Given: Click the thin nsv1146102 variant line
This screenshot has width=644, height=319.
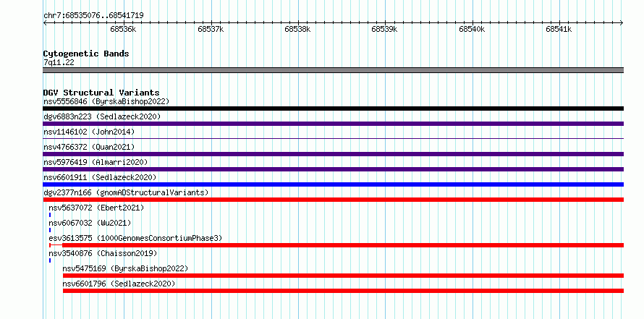Looking at the screenshot, I should (x=333, y=138).
